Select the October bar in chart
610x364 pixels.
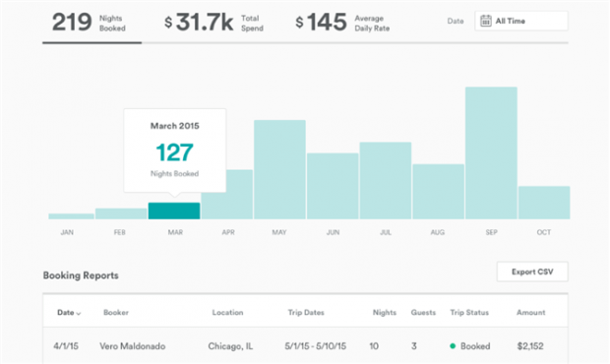pyautogui.click(x=544, y=203)
